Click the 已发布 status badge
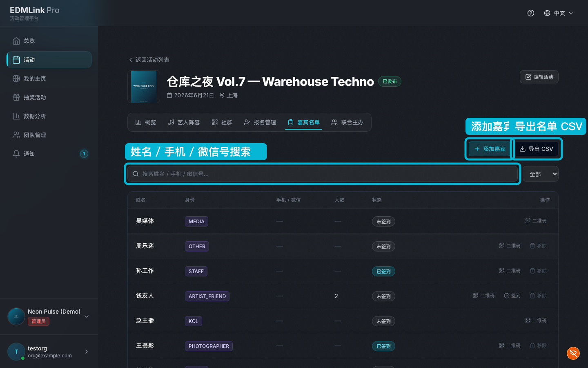This screenshot has height=368, width=588. [x=390, y=81]
